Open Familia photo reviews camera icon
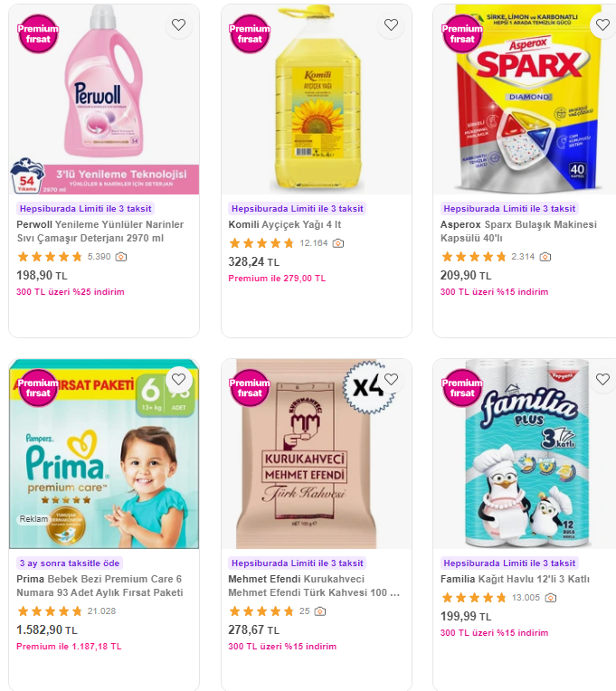616x691 pixels. tap(550, 598)
